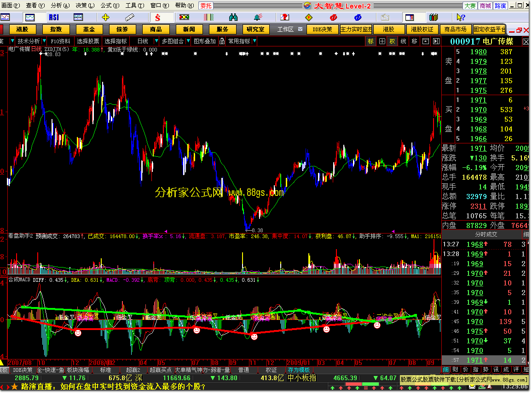The image size is (532, 393).
Task: Click the chart window icon left of RSI
Action: [x=30, y=17]
